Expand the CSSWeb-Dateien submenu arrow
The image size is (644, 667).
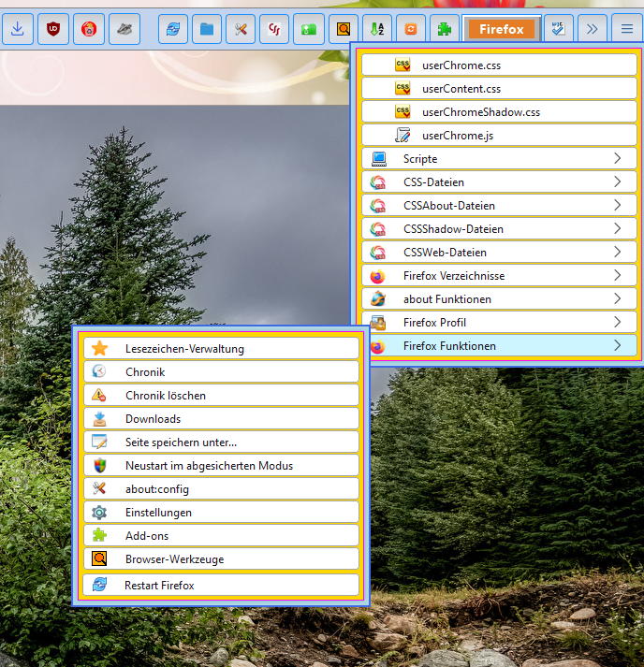pos(618,252)
